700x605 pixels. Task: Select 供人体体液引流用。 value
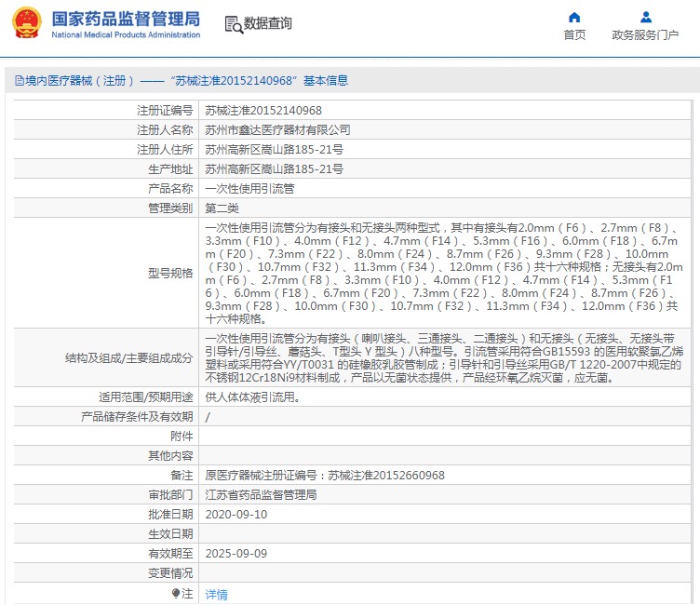(x=252, y=397)
